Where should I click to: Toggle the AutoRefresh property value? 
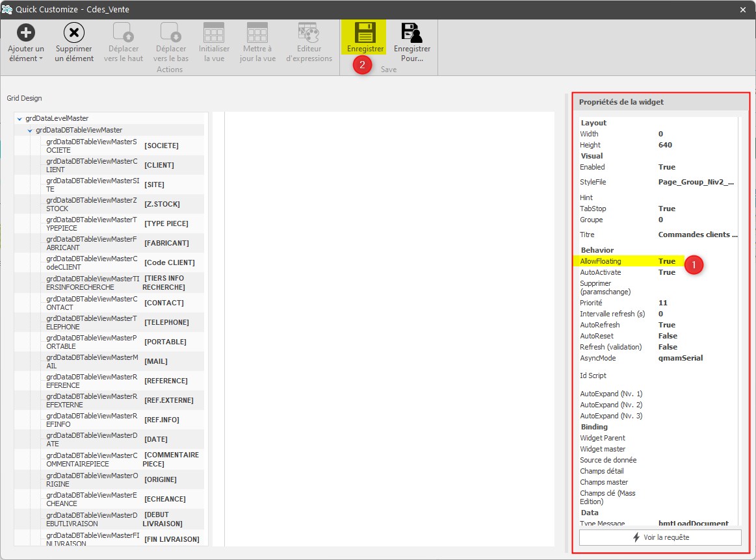(x=667, y=325)
